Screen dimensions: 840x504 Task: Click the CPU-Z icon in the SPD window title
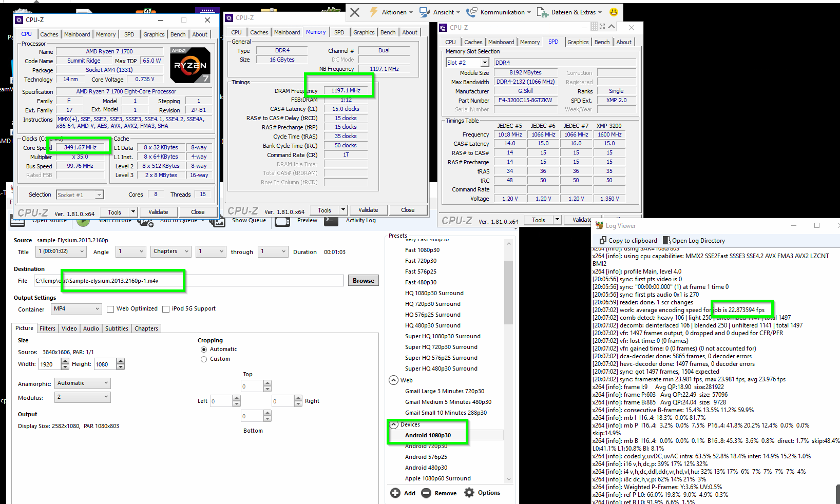[x=443, y=27]
